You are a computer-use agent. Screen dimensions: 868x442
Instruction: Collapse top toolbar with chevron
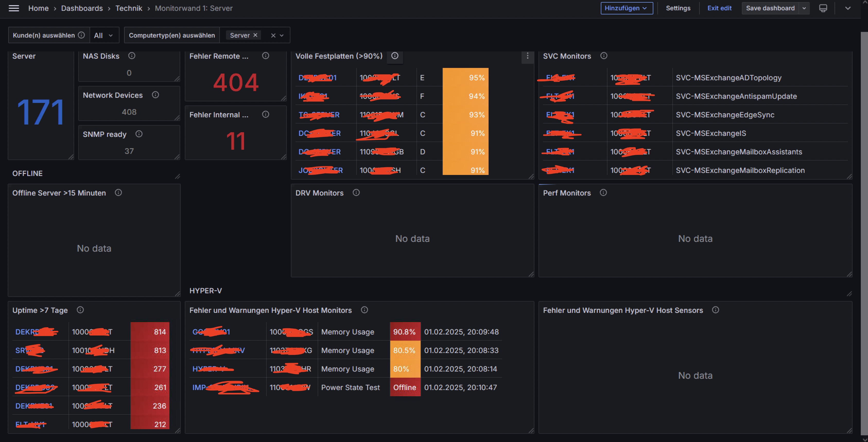click(x=847, y=8)
